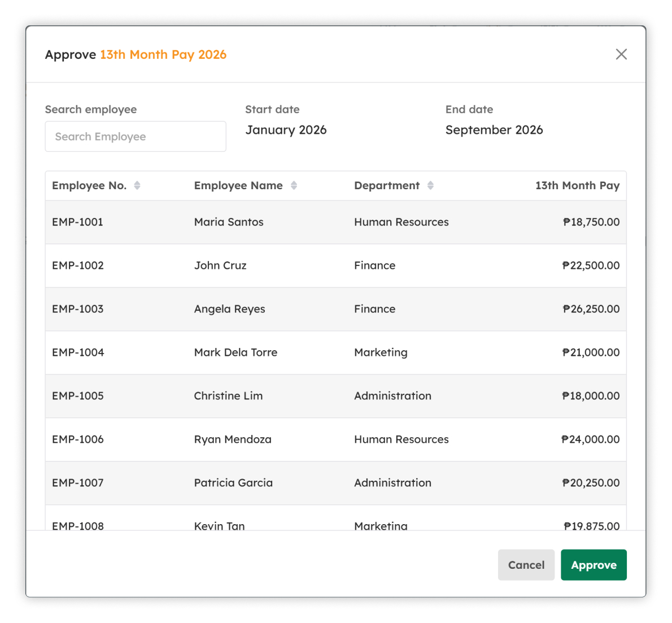Select employee number EMP-1002
Viewport: 672px width, 623px height.
tap(78, 265)
